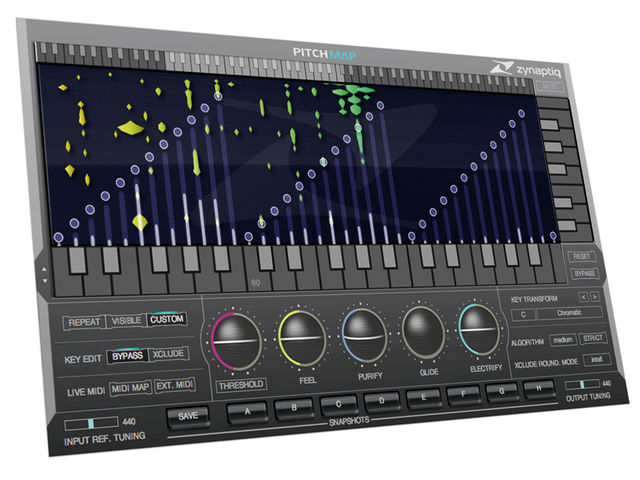Click the keyboard shift-up arrow left of the piano
Viewport: 640px width, 480px height.
point(44,269)
